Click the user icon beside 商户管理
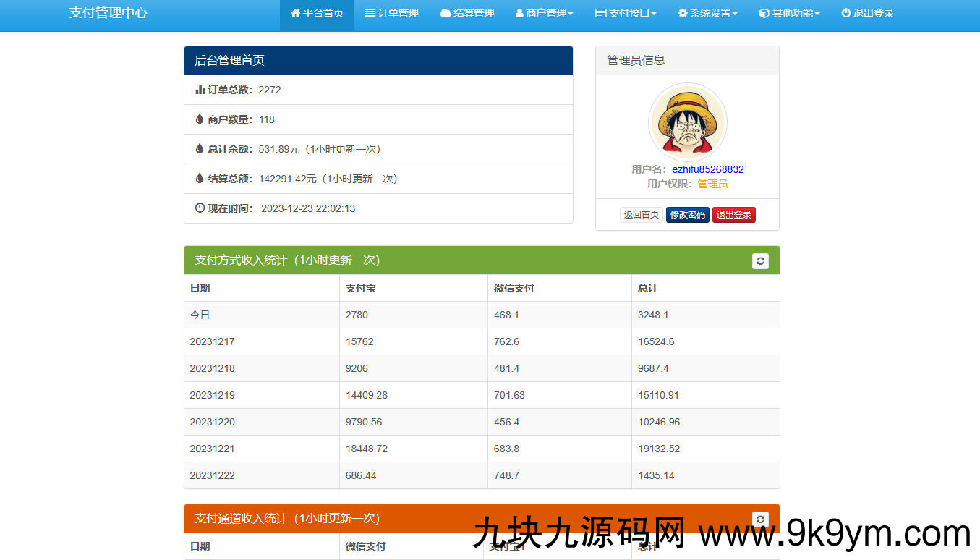Screen dimensions: 980x560 pyautogui.click(x=519, y=13)
